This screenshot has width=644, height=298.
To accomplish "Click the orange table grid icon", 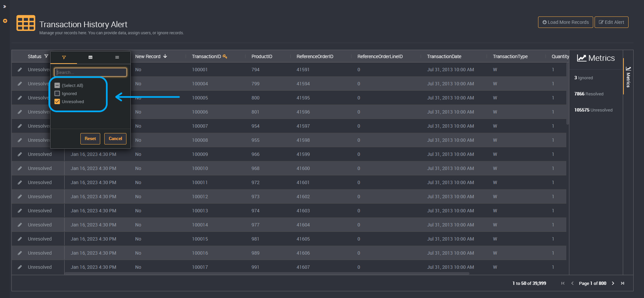I will pyautogui.click(x=26, y=23).
